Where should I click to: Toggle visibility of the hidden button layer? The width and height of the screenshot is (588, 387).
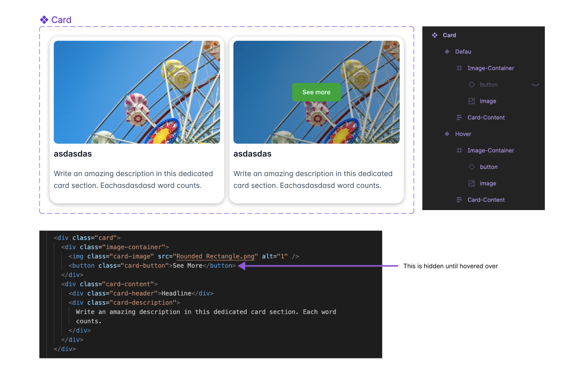(x=536, y=85)
